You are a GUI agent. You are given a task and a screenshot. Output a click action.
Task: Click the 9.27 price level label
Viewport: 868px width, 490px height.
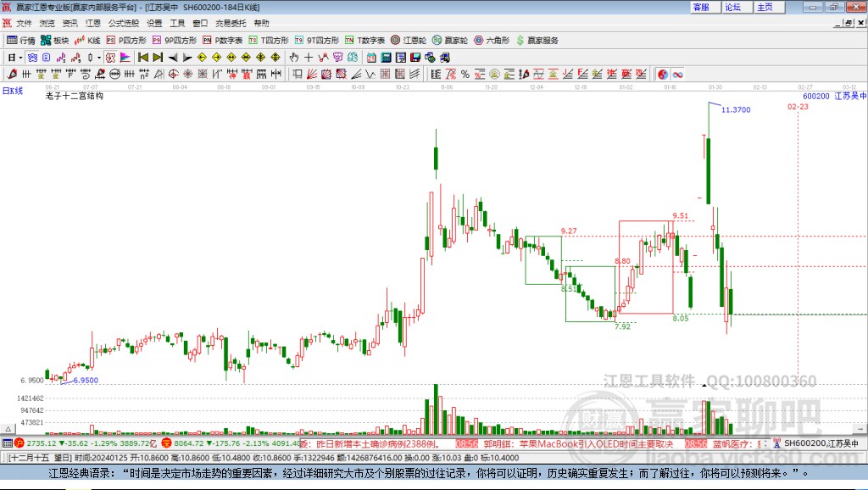569,231
